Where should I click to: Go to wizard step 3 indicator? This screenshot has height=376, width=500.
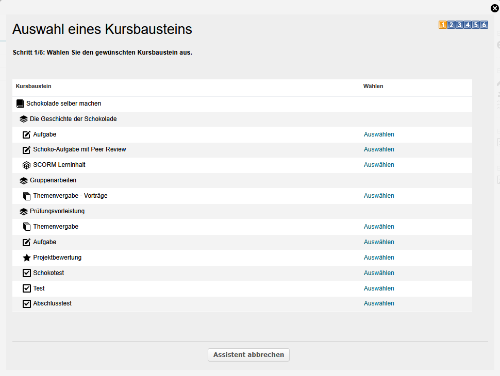pos(459,25)
